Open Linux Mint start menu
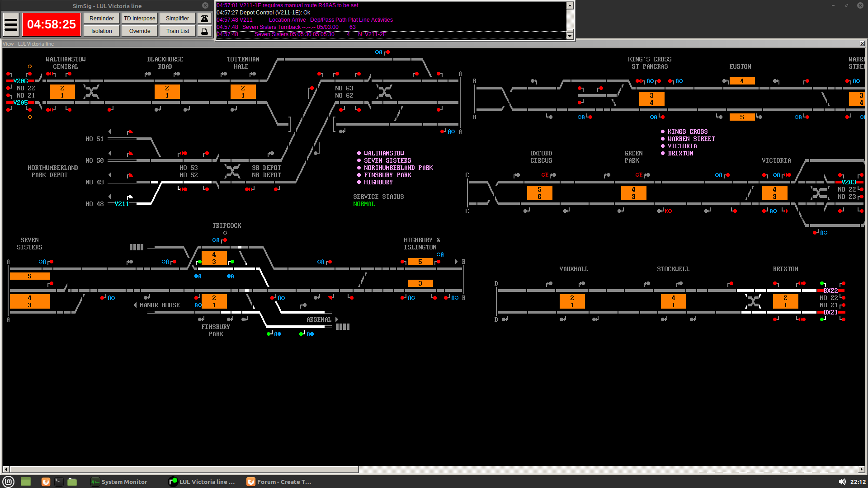868x488 pixels. (x=8, y=482)
